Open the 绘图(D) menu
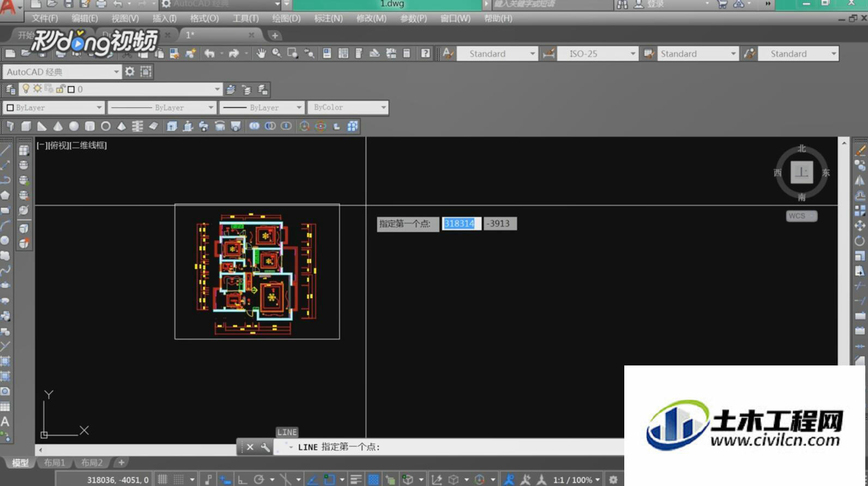Viewport: 868px width, 486px height. pyautogui.click(x=286, y=18)
